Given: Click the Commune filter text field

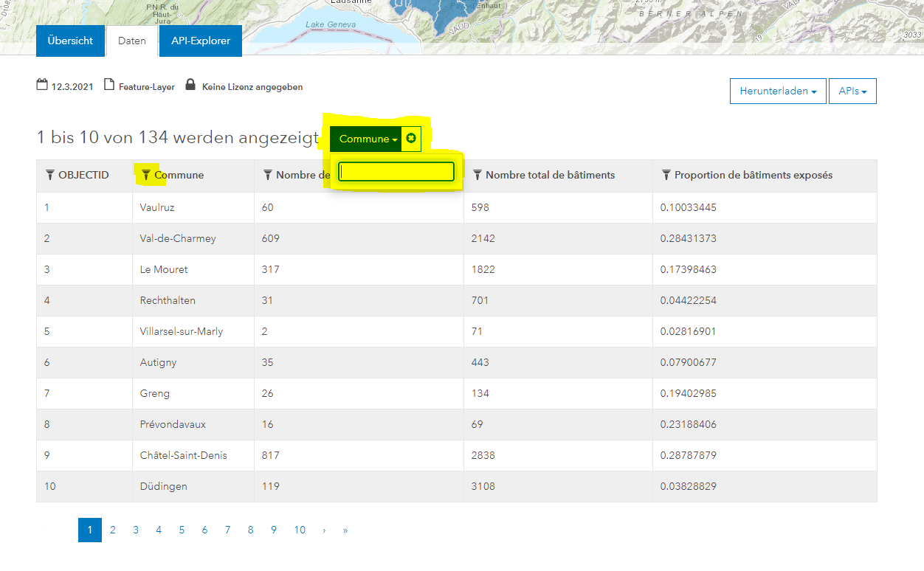Looking at the screenshot, I should pyautogui.click(x=396, y=172).
